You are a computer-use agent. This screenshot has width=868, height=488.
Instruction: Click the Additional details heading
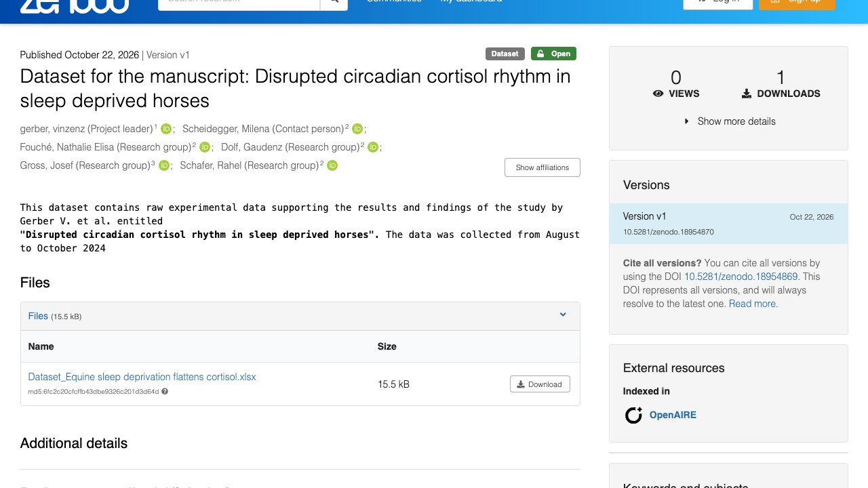[x=74, y=443]
